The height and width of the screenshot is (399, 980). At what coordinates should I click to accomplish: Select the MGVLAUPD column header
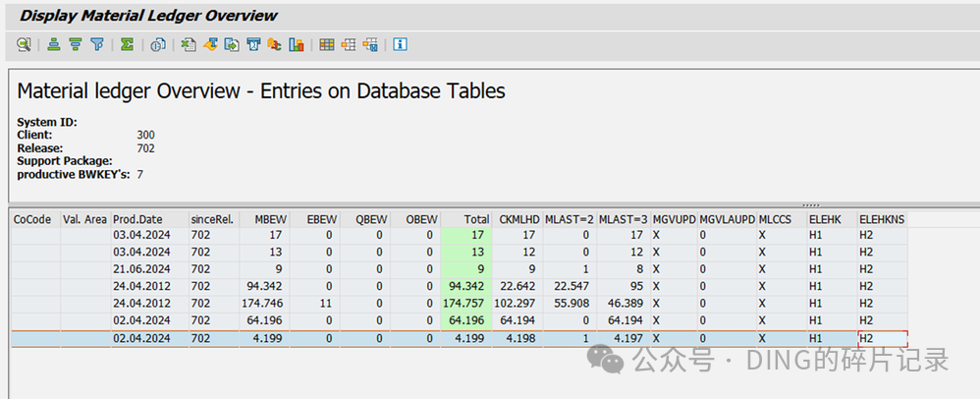(x=727, y=219)
